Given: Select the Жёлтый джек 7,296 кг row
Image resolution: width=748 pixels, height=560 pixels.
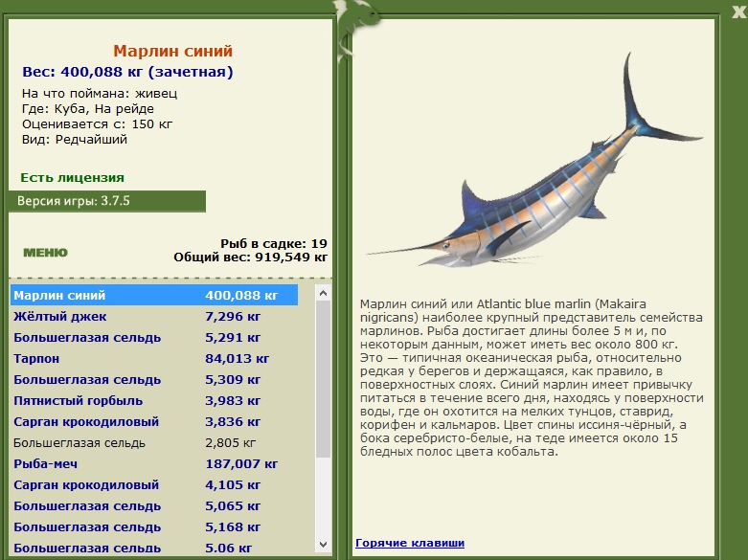Looking at the screenshot, I should (x=154, y=316).
